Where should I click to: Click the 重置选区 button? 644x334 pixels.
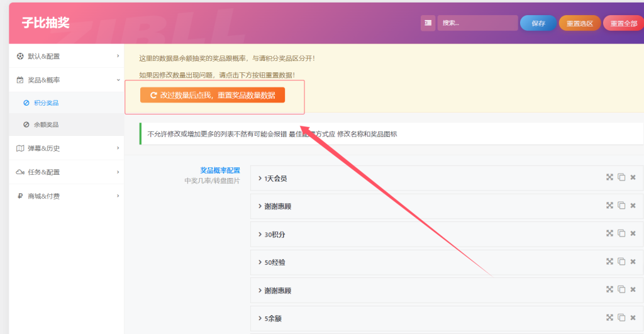579,23
